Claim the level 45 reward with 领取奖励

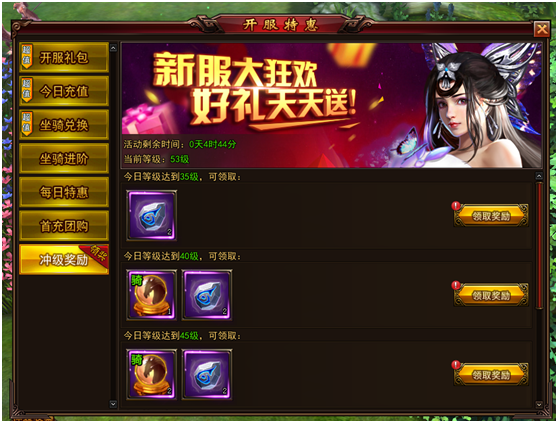point(491,375)
